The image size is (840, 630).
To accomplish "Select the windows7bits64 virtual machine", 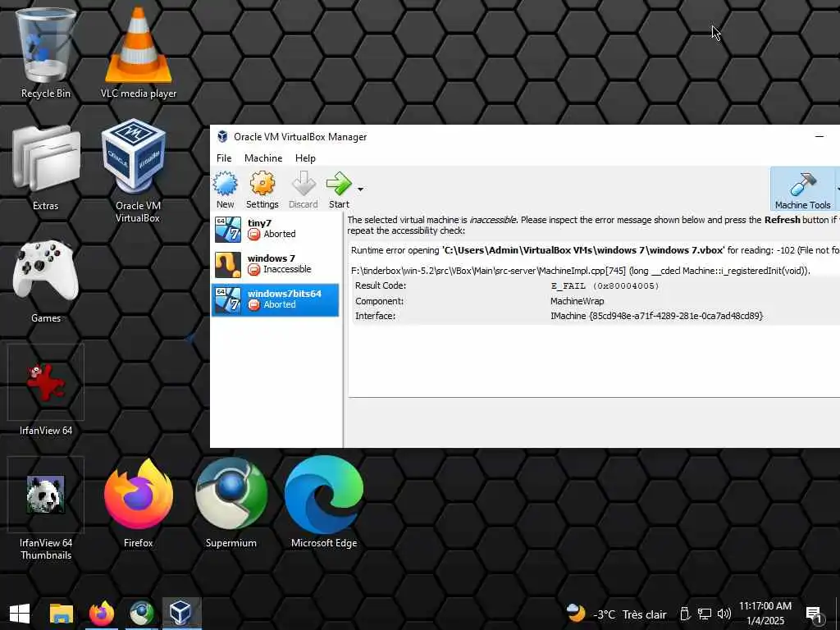I will tap(276, 299).
